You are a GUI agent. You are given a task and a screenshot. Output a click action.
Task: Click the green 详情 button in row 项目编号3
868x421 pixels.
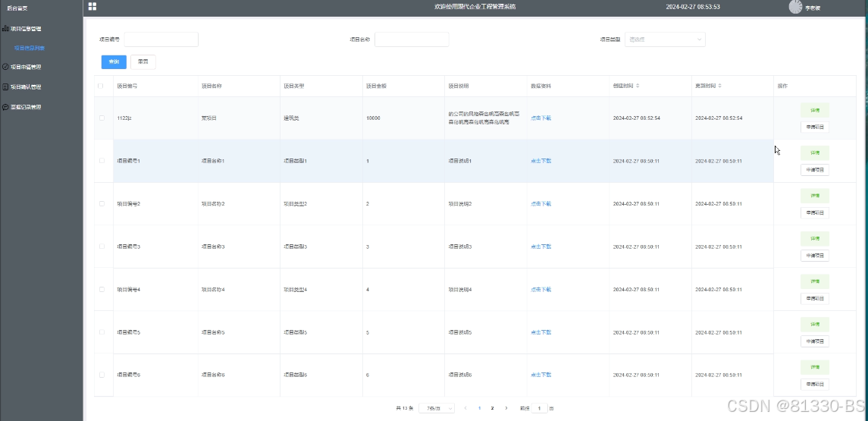coord(815,238)
